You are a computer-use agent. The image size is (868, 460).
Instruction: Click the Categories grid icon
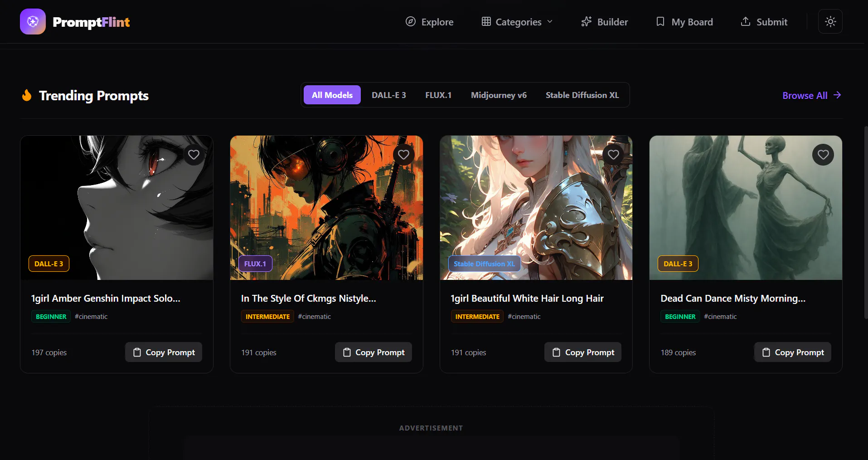(486, 21)
